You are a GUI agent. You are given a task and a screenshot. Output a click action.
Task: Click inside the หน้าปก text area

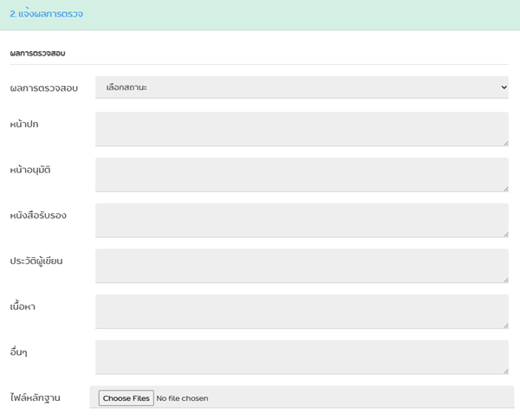(x=301, y=129)
